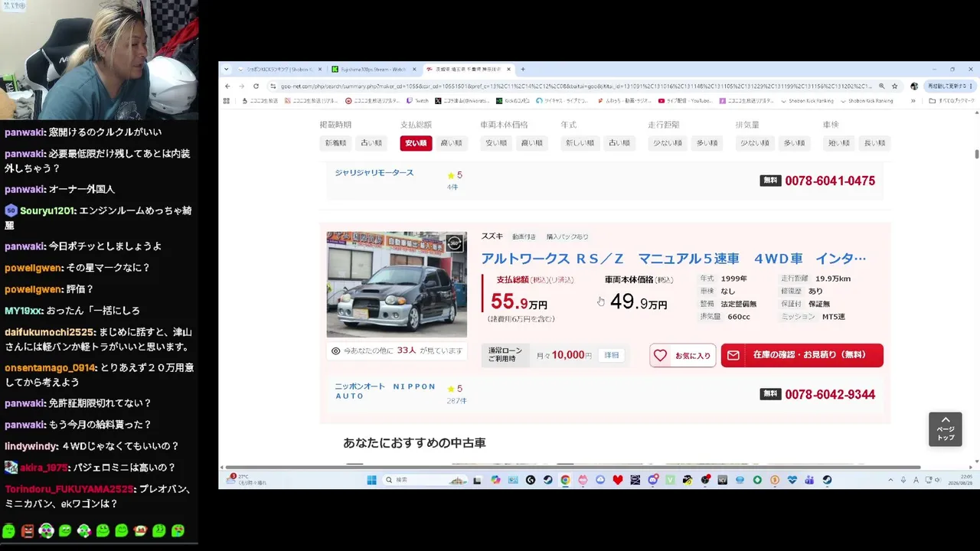Screen dimensions: 980x551
Task: Sort by 車両本体価格 安い順
Action: coord(496,143)
